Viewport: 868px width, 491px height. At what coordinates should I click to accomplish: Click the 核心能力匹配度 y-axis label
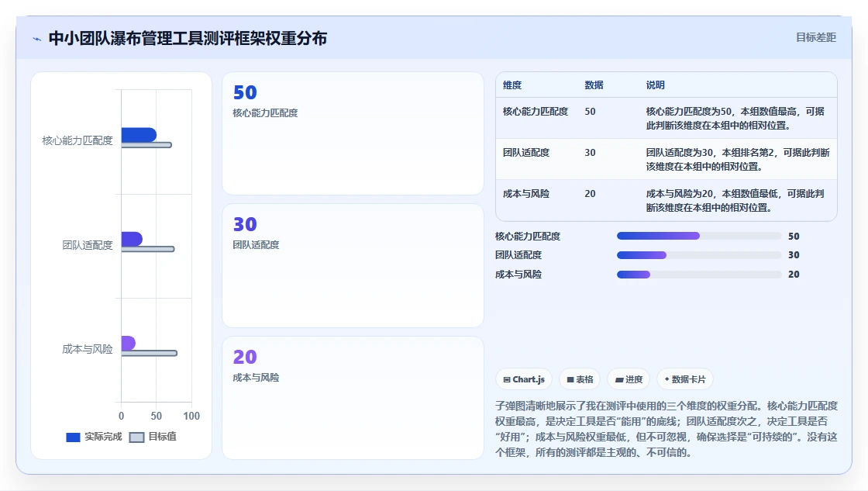point(77,140)
